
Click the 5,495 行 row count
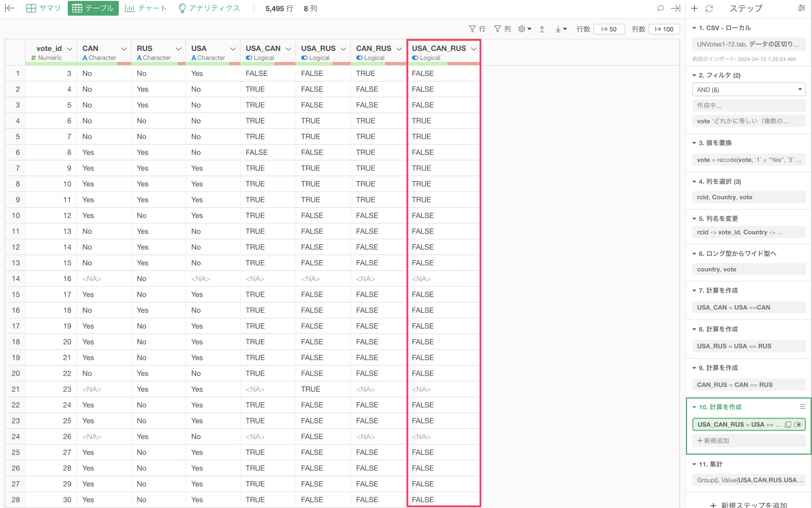coord(279,9)
